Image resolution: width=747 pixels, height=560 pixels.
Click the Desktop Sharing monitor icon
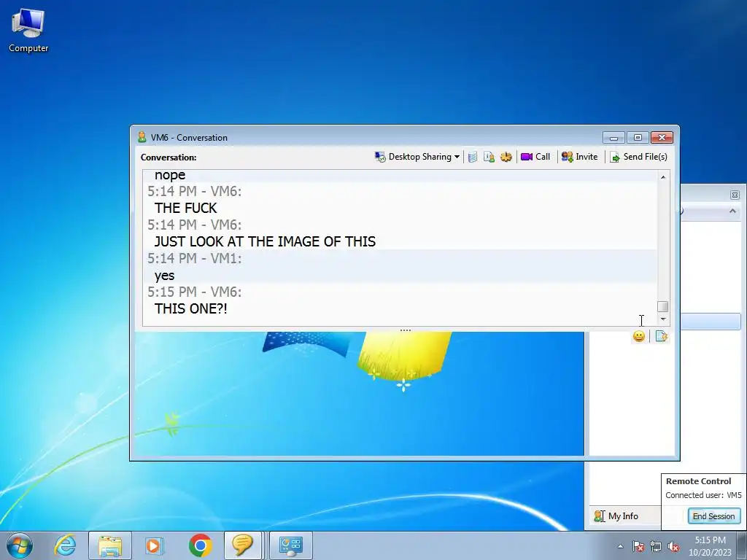(380, 157)
